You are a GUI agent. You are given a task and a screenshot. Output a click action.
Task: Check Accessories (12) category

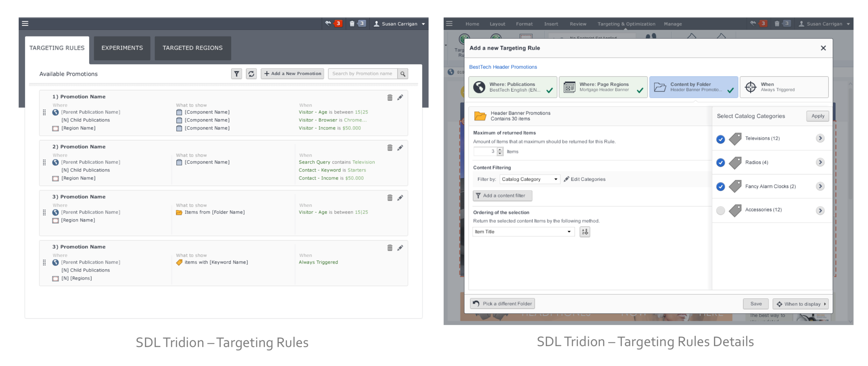click(x=720, y=210)
